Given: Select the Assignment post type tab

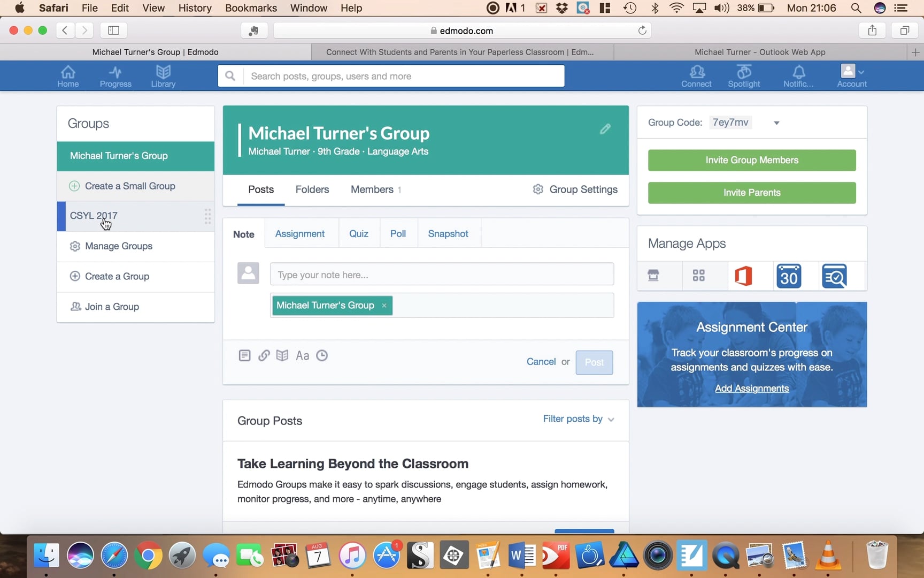Looking at the screenshot, I should [x=300, y=234].
